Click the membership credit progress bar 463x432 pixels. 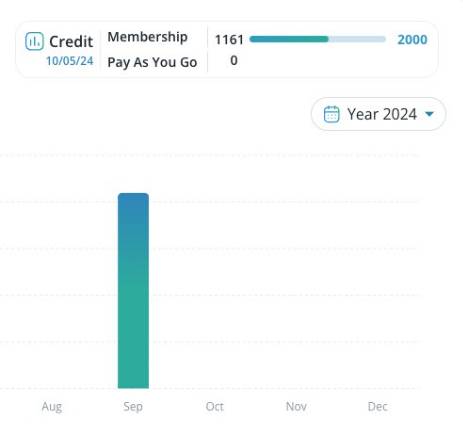tap(317, 39)
